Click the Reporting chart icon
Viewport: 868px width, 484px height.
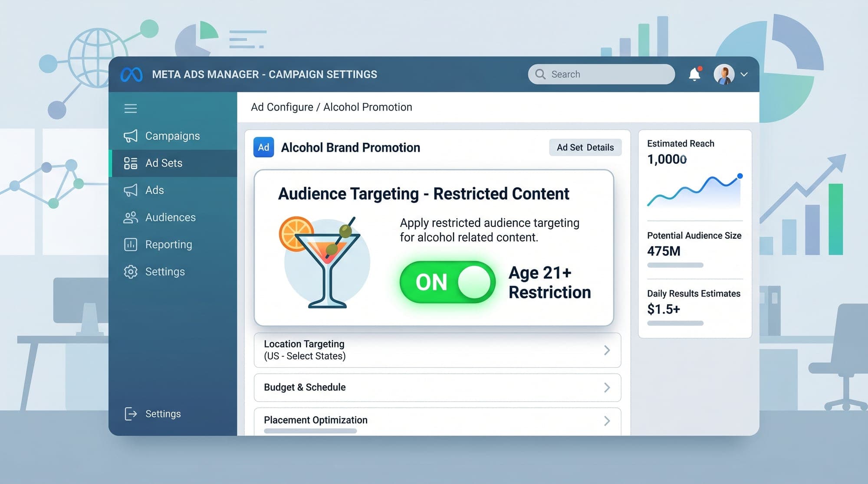131,245
